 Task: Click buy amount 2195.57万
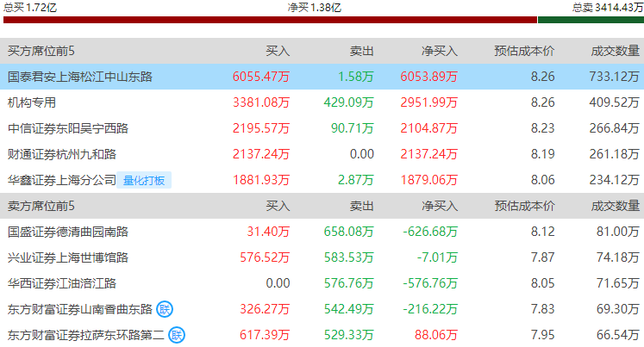[x=261, y=128]
